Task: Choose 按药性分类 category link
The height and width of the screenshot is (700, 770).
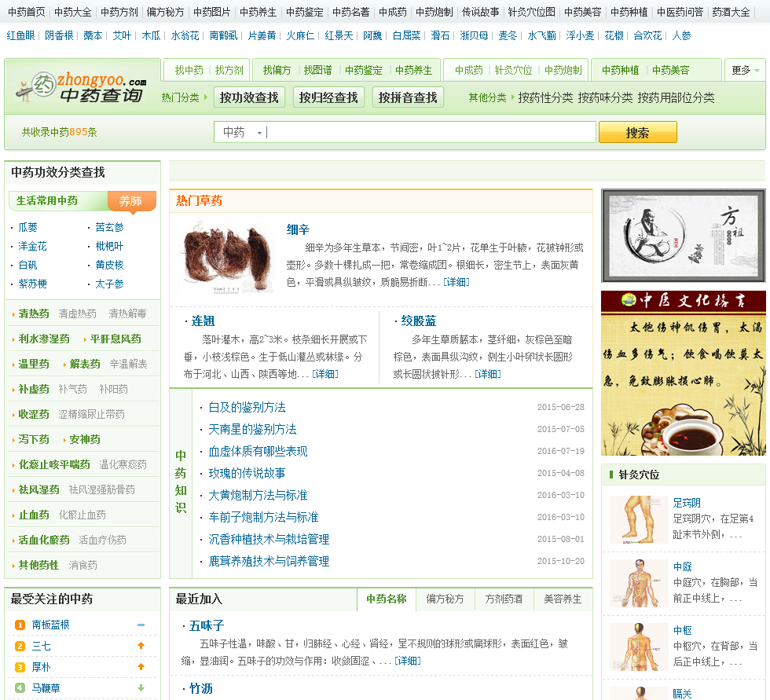Action: pyautogui.click(x=545, y=97)
